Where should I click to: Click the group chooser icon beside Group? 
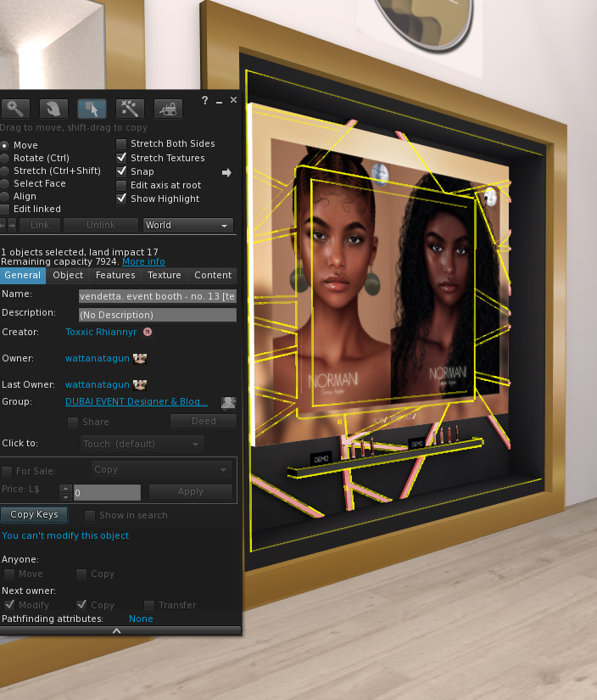click(228, 402)
